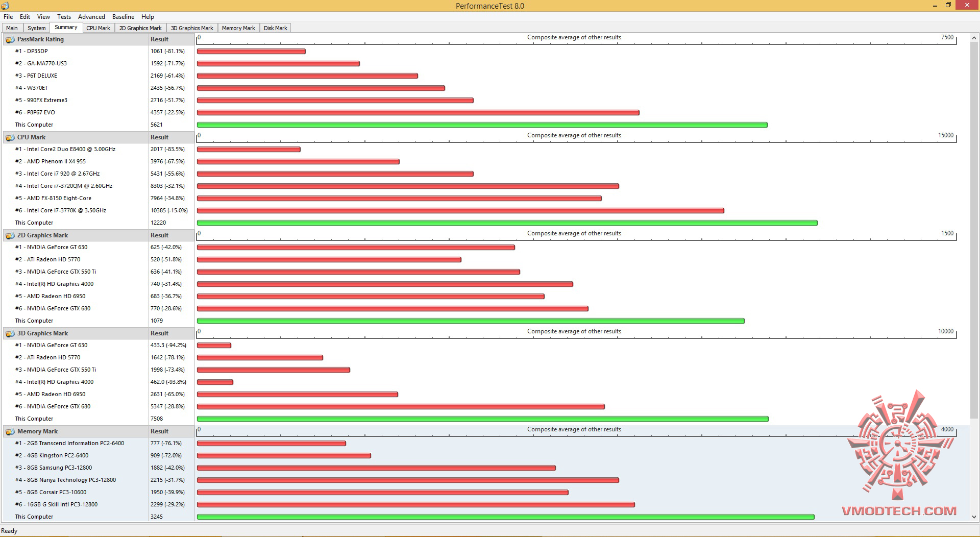This screenshot has height=537, width=980.
Task: Click the PassMark Rating section icon
Action: point(10,39)
